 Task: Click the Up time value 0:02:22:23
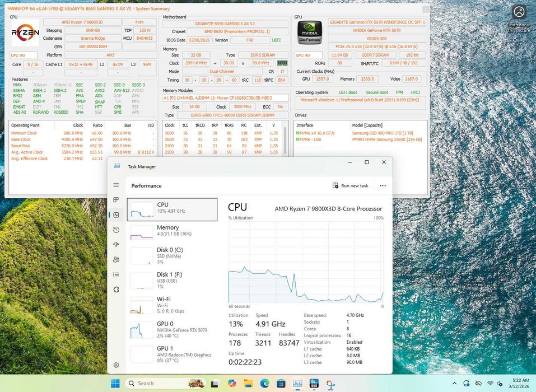coord(245,362)
